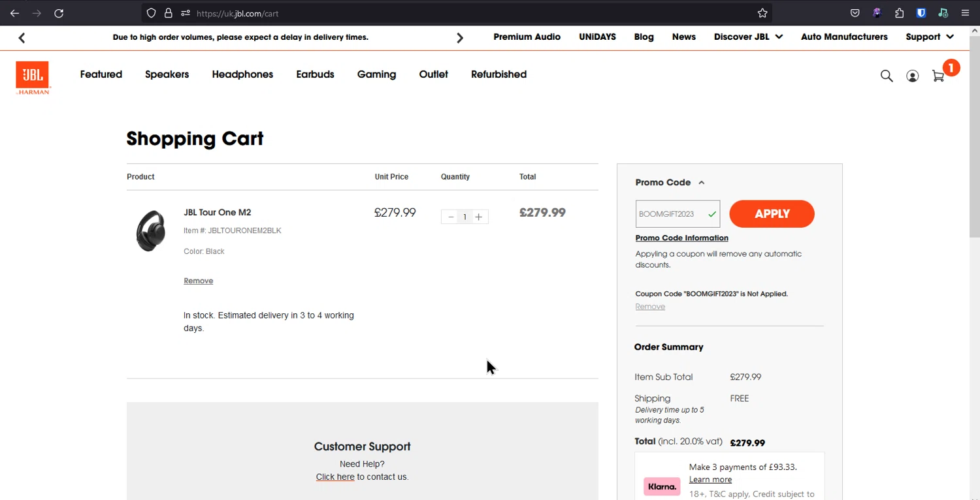Remove the BOOMGIFT2023 coupon code
980x500 pixels.
point(650,307)
